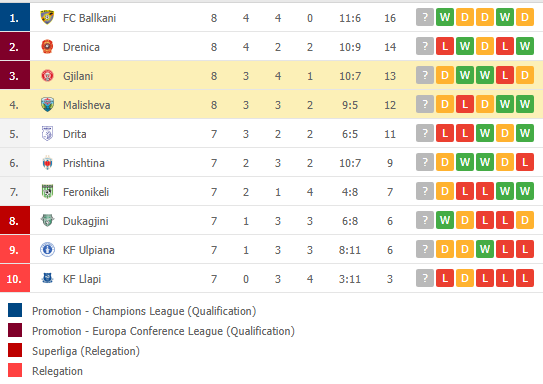Click the KF Llapi team name

tap(82, 279)
